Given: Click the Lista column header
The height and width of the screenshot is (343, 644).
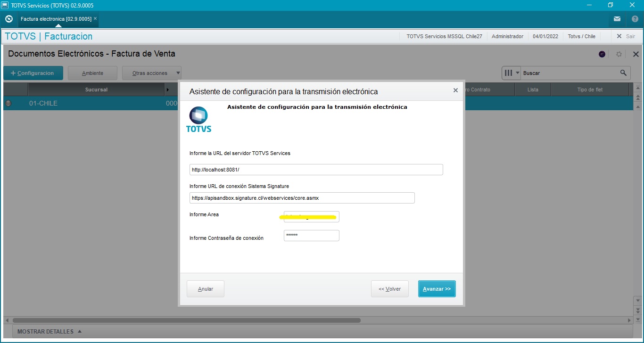Looking at the screenshot, I should [533, 90].
